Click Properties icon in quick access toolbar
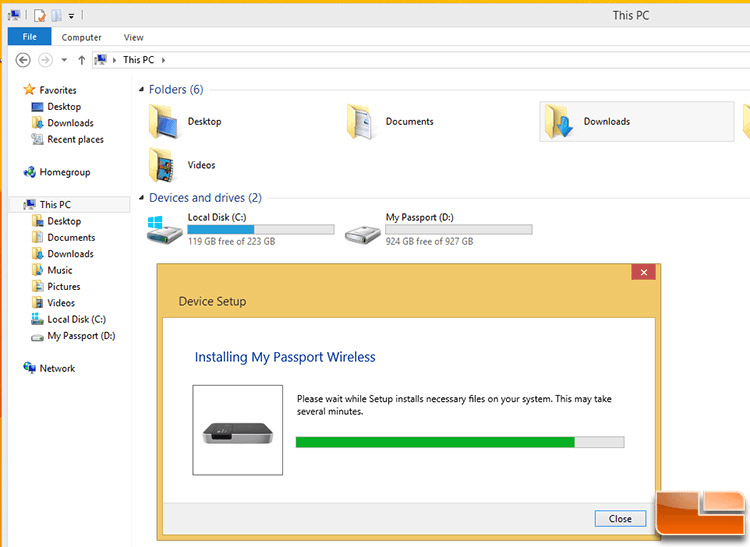Viewport: 750px width, 547px height. pyautogui.click(x=40, y=16)
